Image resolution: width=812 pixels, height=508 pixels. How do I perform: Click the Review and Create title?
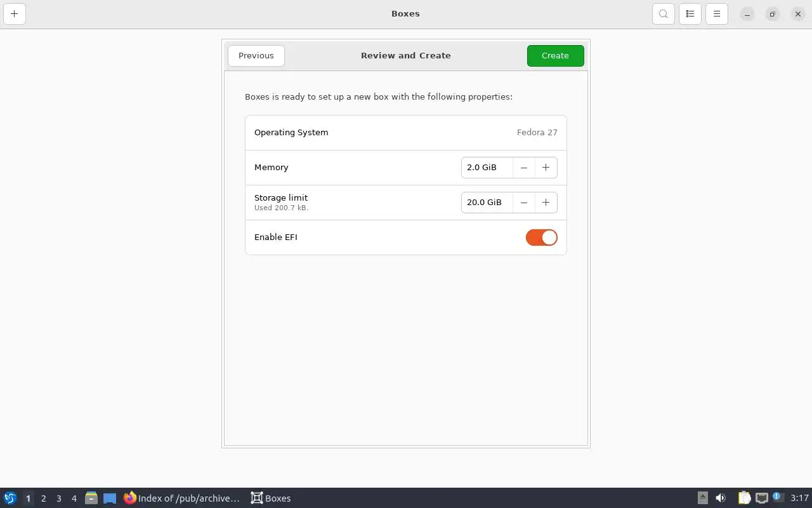coord(406,56)
